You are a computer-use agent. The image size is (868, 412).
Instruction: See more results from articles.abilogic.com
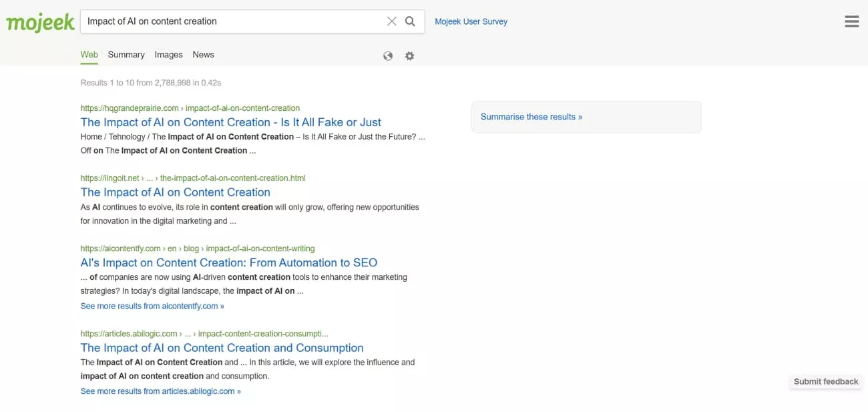point(160,391)
